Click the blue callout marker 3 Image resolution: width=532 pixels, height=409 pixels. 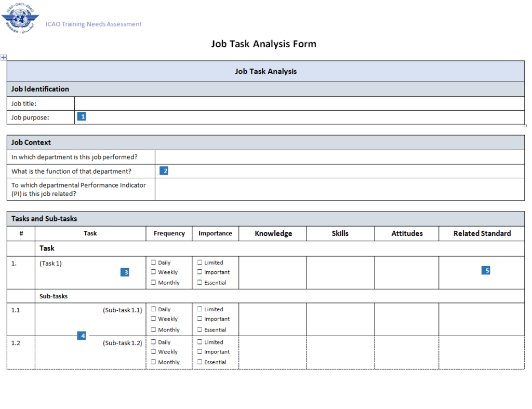pos(125,272)
